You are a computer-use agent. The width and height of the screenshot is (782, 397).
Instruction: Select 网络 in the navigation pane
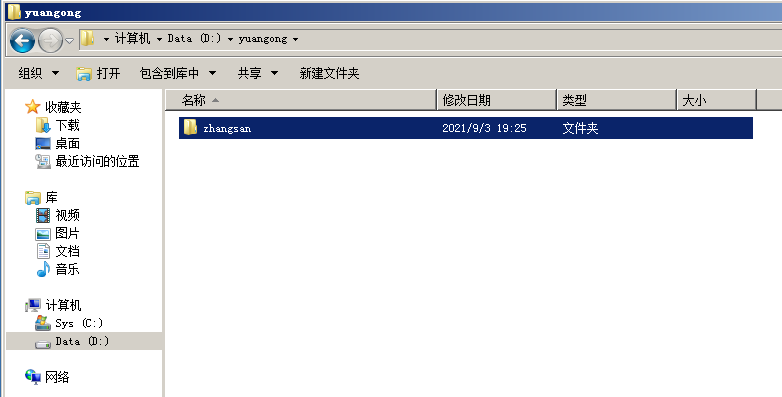tap(57, 377)
